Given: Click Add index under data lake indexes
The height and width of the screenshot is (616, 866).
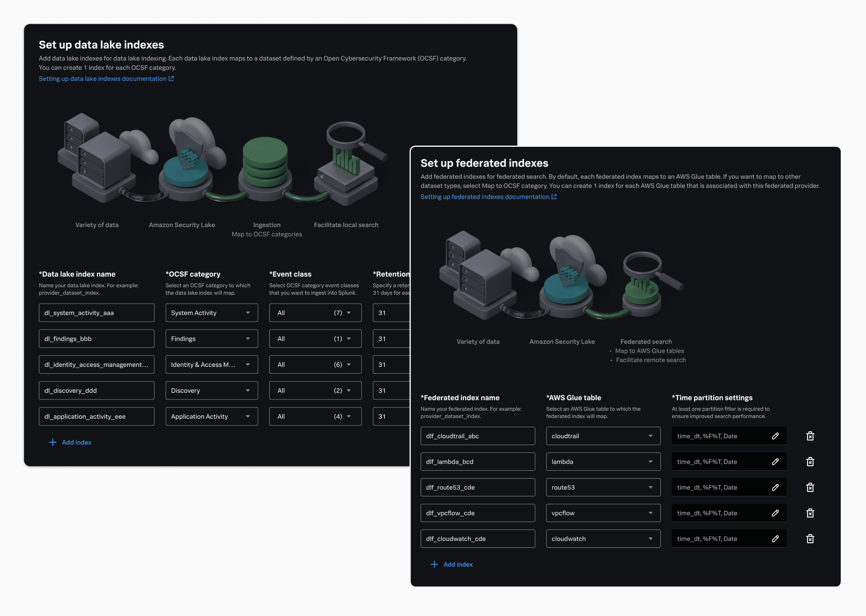Looking at the screenshot, I should [71, 442].
